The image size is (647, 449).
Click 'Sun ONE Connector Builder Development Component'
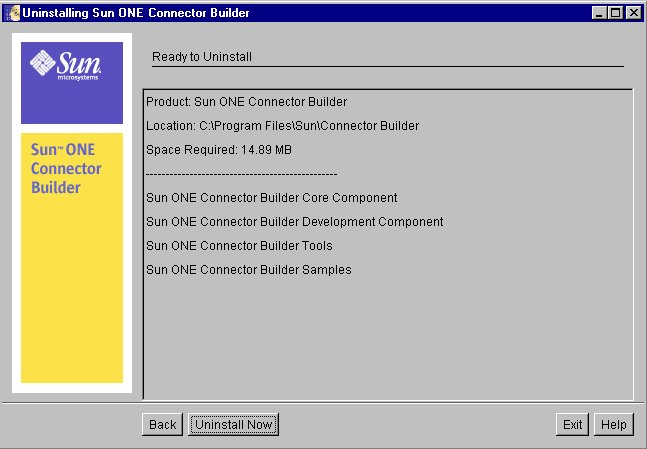pyautogui.click(x=295, y=222)
